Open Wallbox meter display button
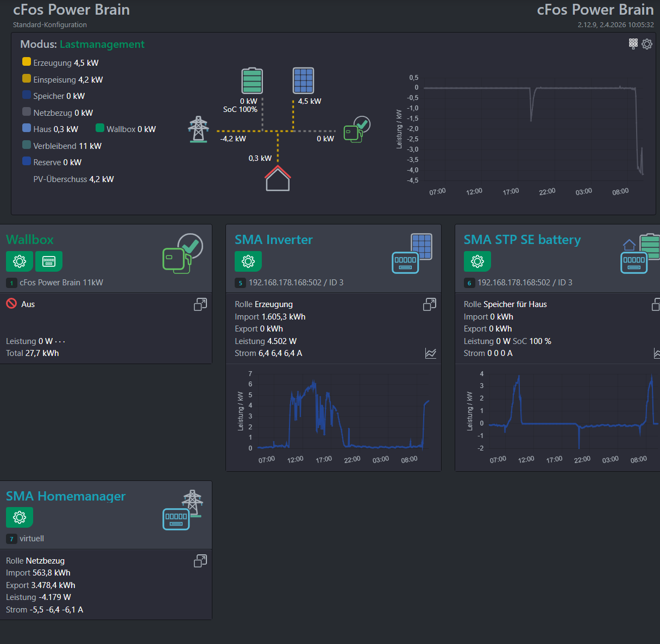 click(x=49, y=261)
